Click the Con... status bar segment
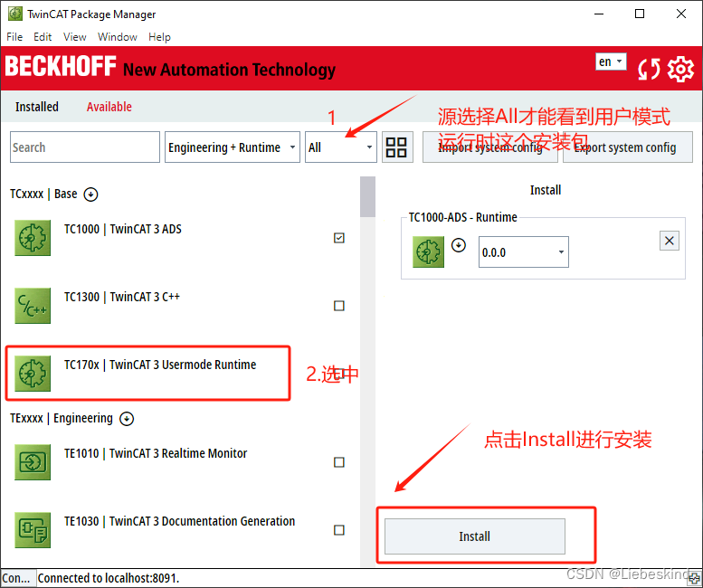Image resolution: width=703 pixels, height=588 pixels. tap(16, 578)
